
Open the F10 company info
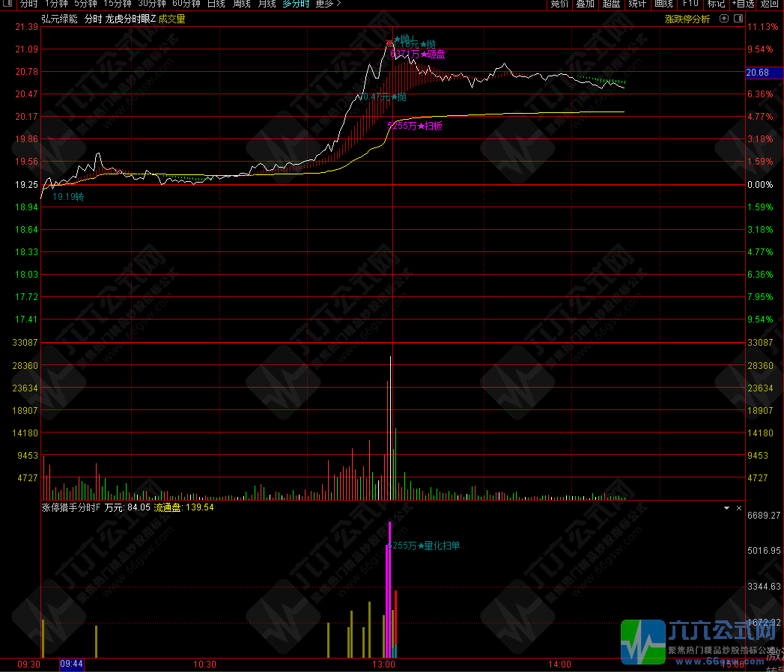690,4
